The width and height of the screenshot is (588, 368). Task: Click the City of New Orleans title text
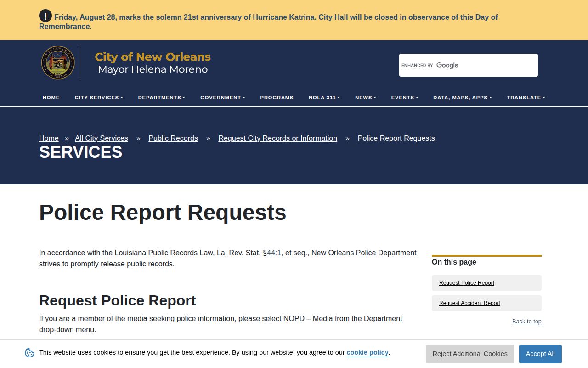point(153,57)
